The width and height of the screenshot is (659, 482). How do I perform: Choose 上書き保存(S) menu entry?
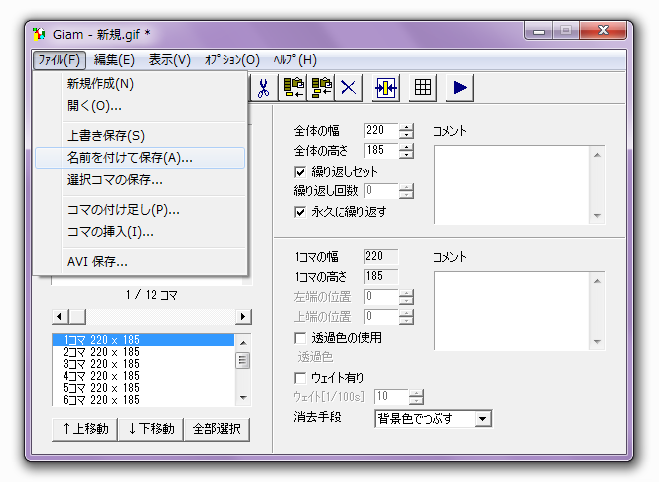140,136
